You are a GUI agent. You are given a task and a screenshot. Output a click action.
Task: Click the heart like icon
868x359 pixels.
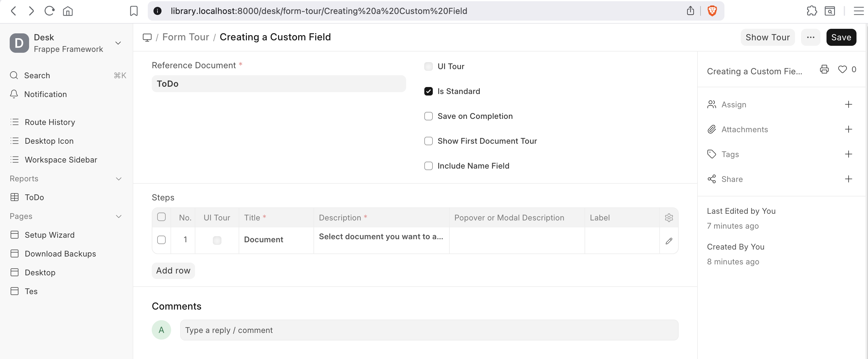pyautogui.click(x=842, y=69)
